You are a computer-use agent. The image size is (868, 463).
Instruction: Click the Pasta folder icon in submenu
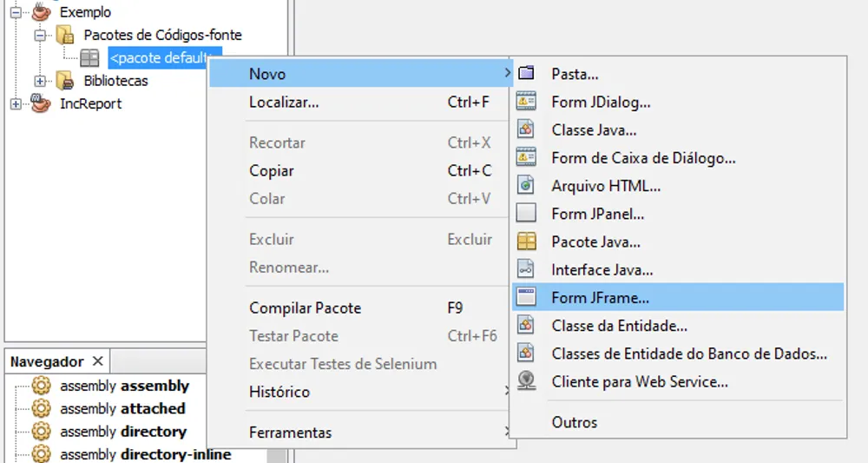pyautogui.click(x=526, y=74)
